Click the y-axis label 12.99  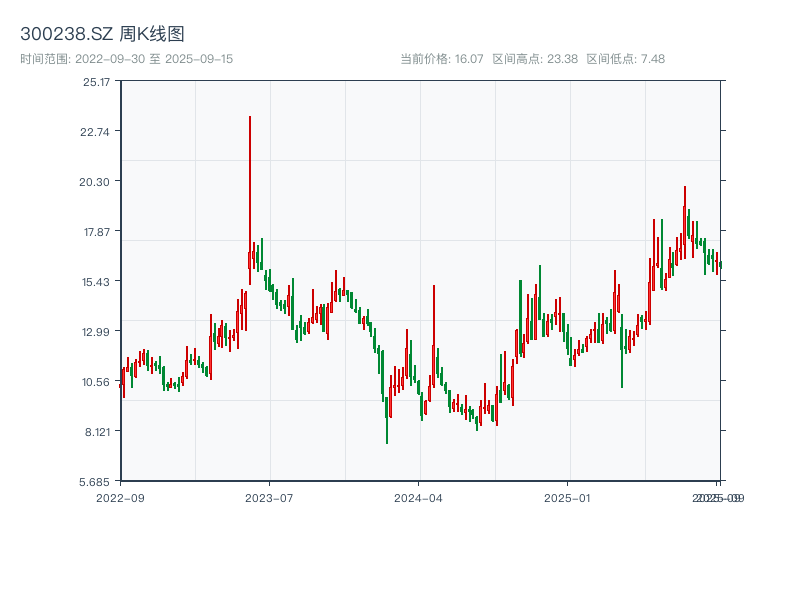point(96,332)
